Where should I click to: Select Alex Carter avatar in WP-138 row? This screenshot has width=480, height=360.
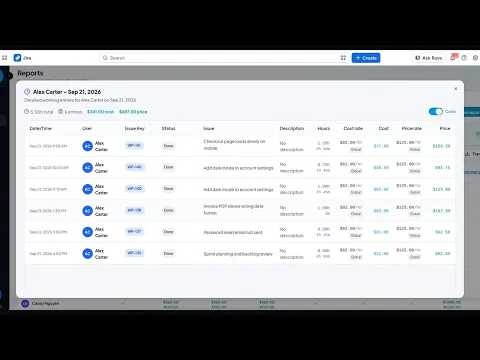click(x=87, y=211)
